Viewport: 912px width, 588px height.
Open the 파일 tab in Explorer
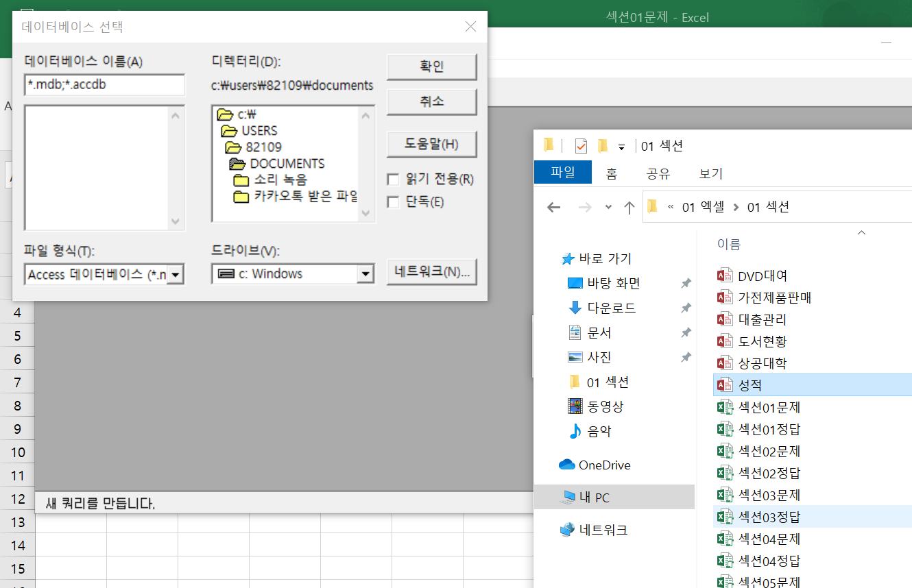point(562,173)
